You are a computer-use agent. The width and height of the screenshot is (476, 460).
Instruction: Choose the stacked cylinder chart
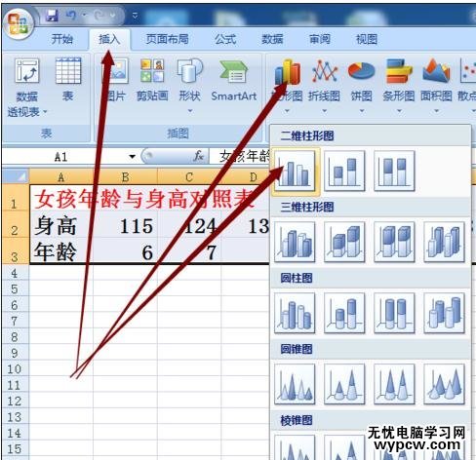(344, 313)
